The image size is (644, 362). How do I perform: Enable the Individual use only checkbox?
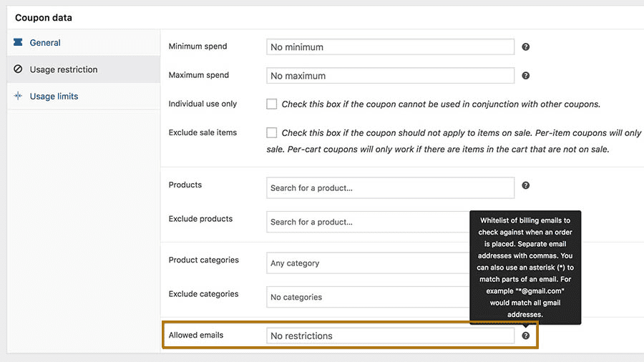pyautogui.click(x=271, y=104)
